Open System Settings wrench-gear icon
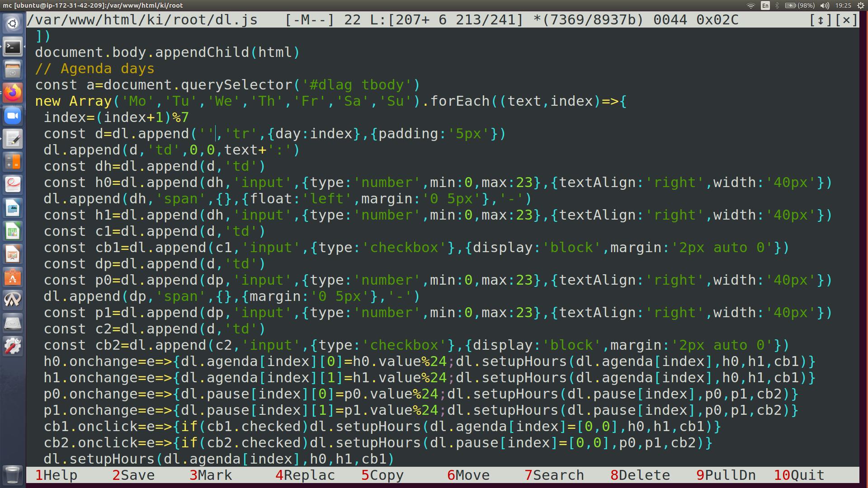868x488 pixels. [13, 347]
